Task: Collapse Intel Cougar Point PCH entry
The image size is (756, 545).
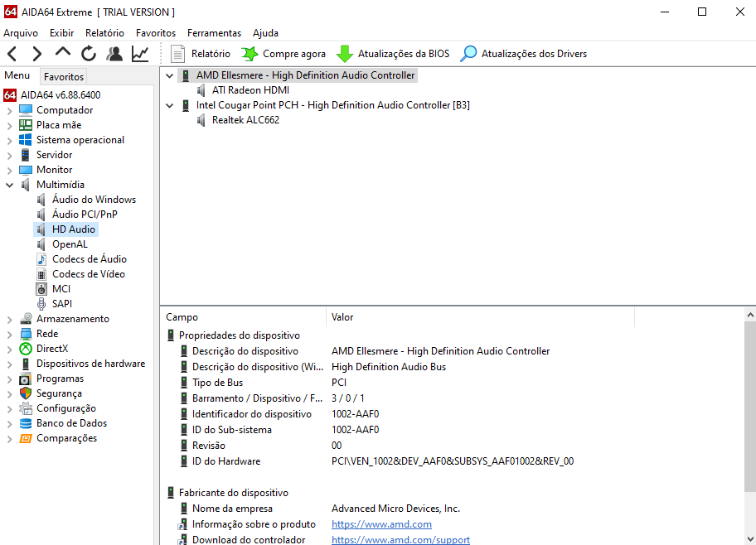Action: point(169,105)
